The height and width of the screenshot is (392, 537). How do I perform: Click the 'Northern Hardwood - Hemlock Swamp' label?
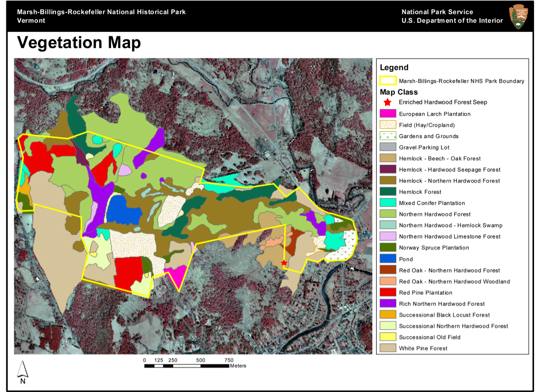click(450, 225)
